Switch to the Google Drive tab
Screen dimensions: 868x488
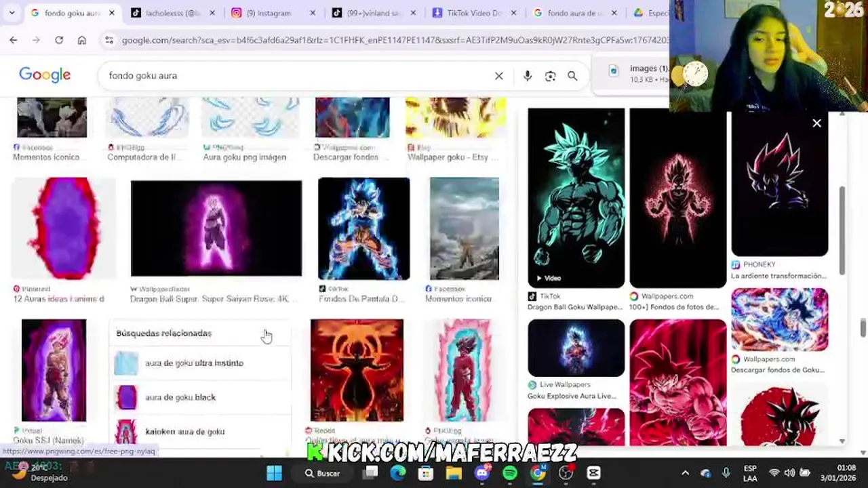[648, 13]
